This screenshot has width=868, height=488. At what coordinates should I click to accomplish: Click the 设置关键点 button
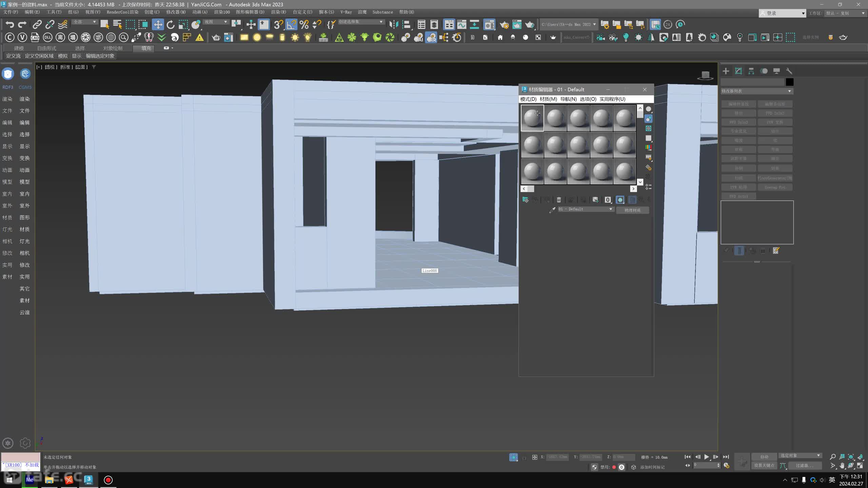tap(764, 466)
